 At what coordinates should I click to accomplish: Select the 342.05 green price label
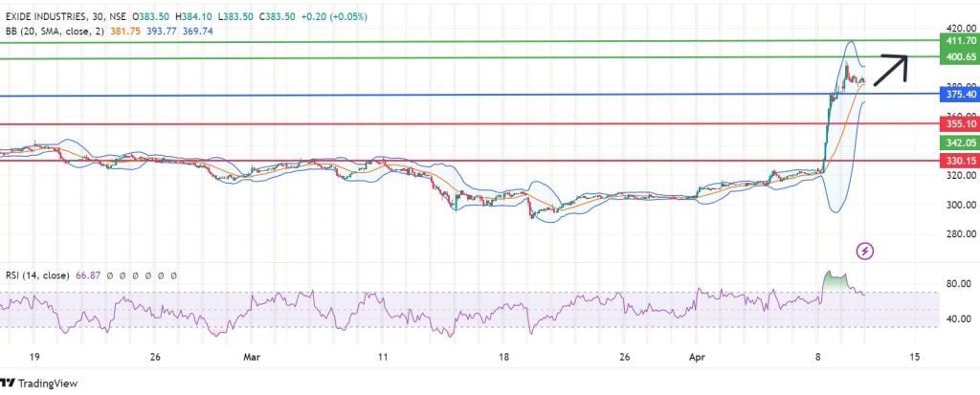point(959,143)
